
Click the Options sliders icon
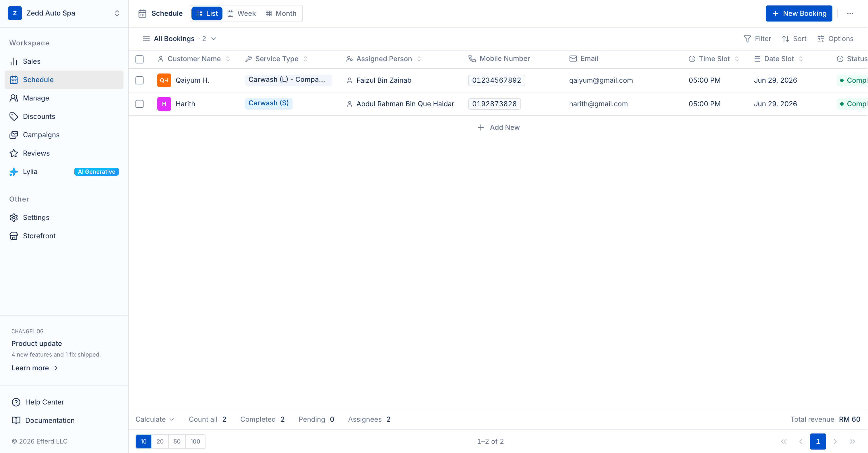pos(821,39)
